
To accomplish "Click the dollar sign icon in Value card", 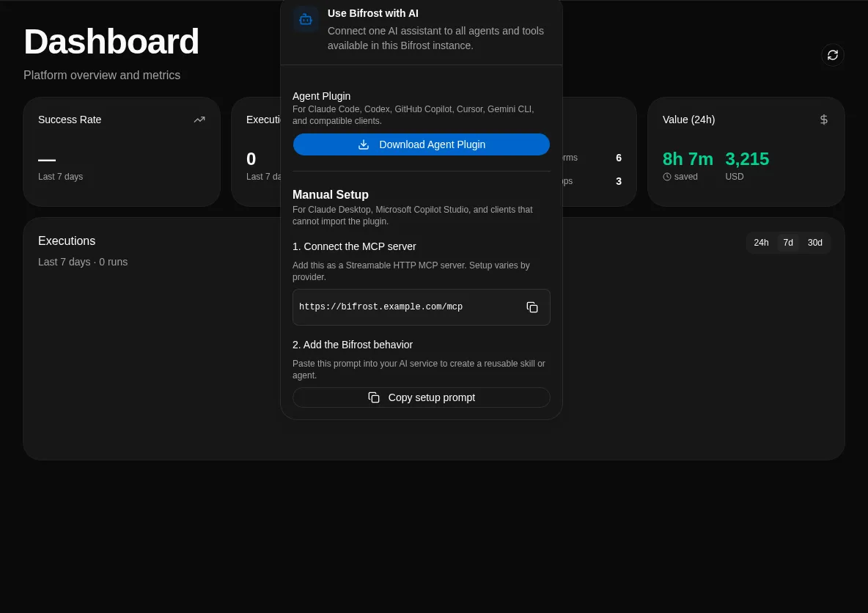I will click(824, 120).
